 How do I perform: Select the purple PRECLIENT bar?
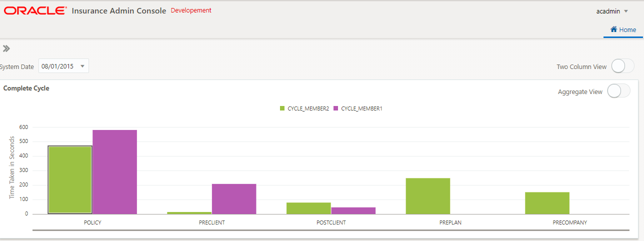234,199
